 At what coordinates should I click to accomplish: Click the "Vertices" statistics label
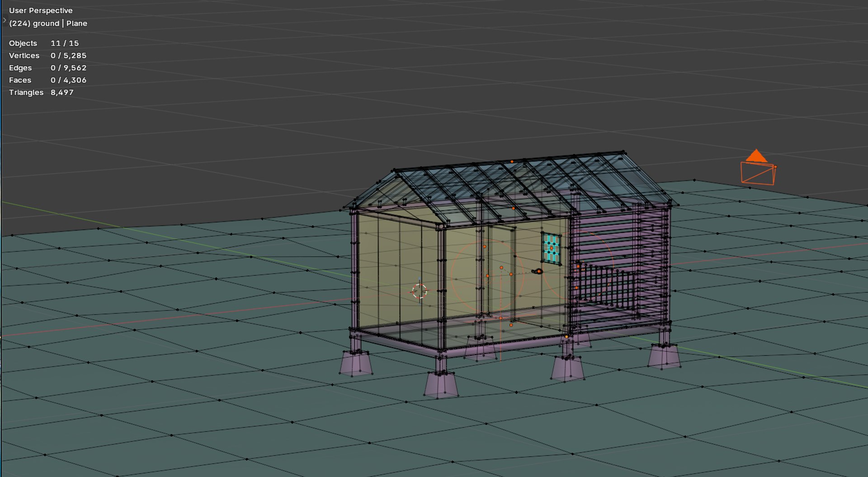[24, 56]
